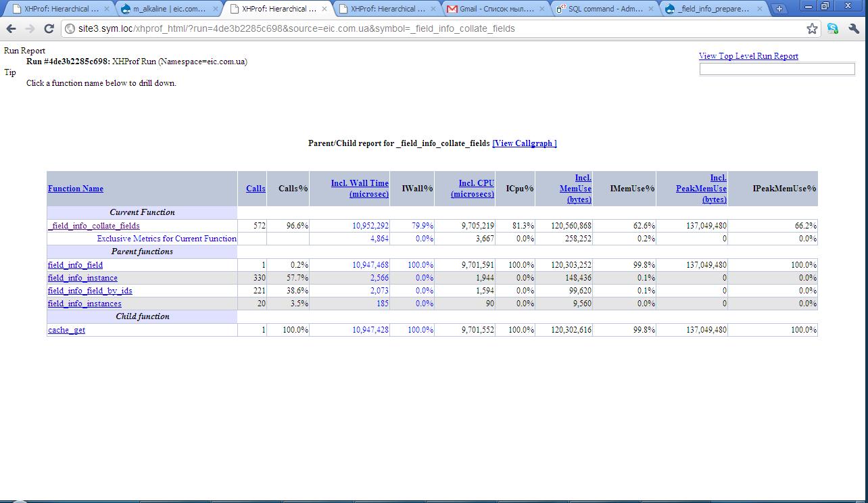The height and width of the screenshot is (503, 868).
Task: Click the address bar URL field
Action: pyautogui.click(x=433, y=28)
